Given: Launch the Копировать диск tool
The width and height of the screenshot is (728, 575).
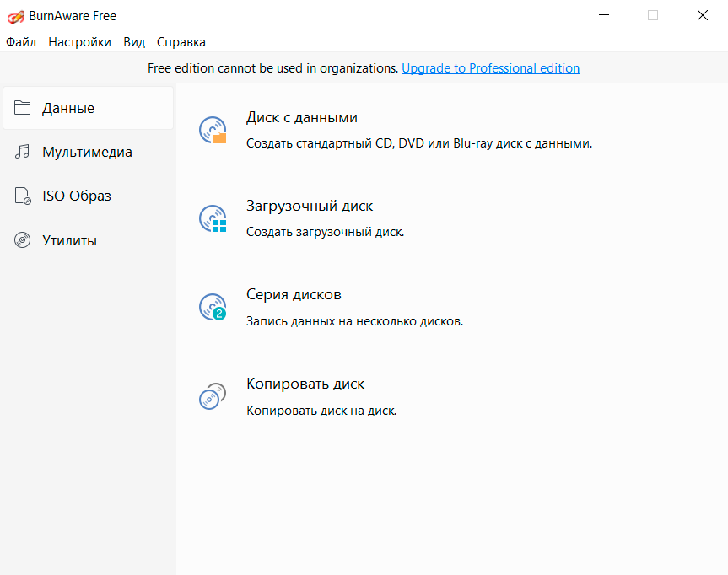Looking at the screenshot, I should coord(305,384).
